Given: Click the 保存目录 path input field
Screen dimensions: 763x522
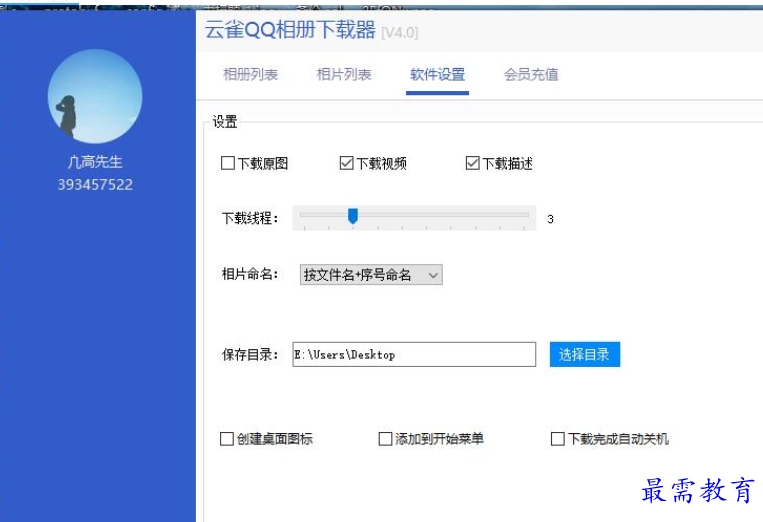Looking at the screenshot, I should pos(414,355).
